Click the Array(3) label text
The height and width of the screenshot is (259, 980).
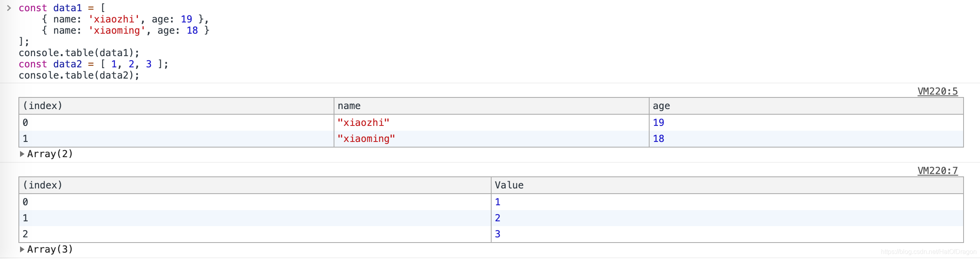click(50, 249)
